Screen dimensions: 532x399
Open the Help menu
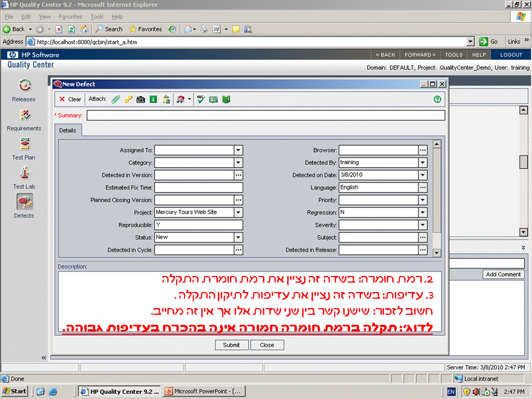coord(117,17)
